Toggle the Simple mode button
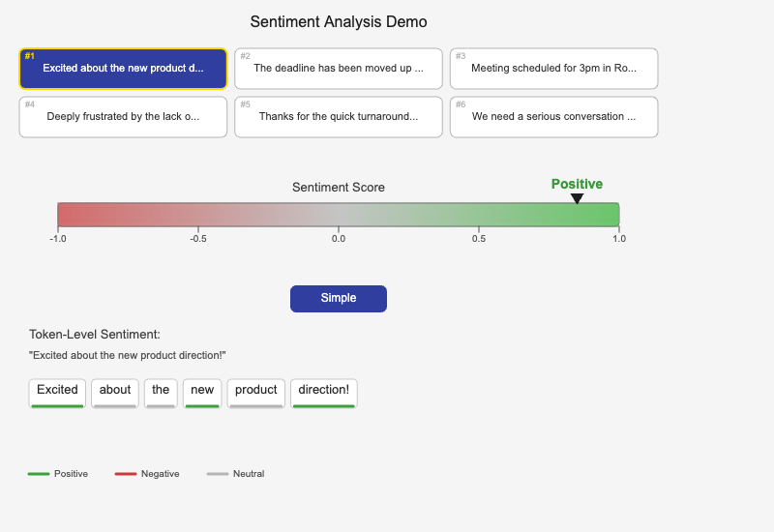The width and height of the screenshot is (774, 532). [338, 299]
